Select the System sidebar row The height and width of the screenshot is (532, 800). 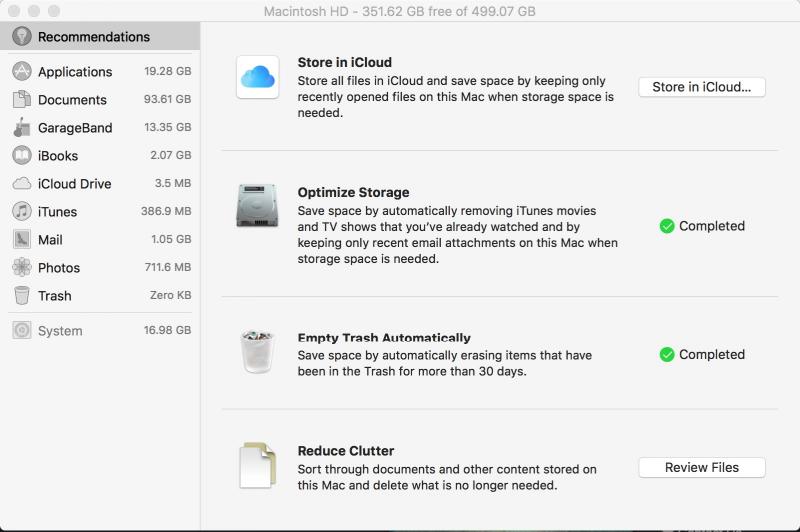100,331
